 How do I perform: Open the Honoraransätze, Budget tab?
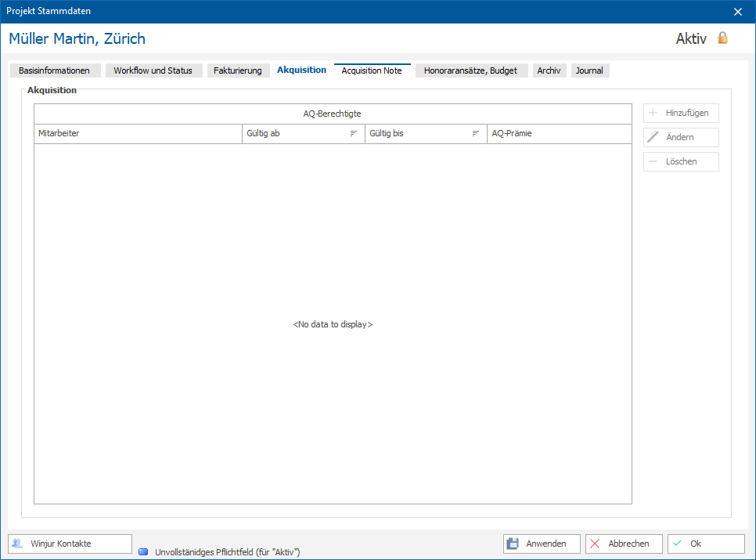click(x=471, y=70)
